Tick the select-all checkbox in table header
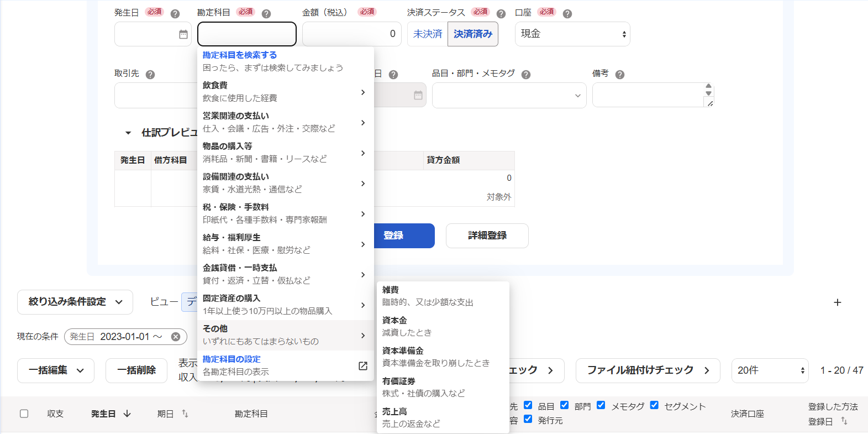This screenshot has height=434, width=868. (24, 414)
